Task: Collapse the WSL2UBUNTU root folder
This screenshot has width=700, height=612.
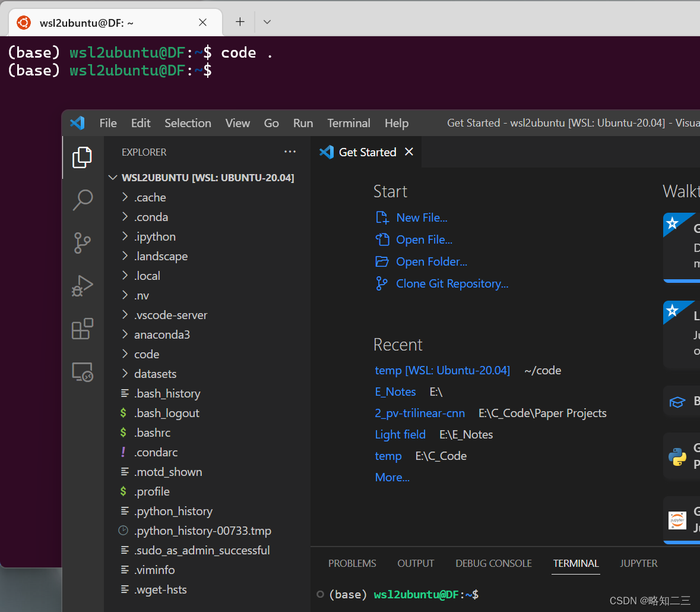Action: coord(113,178)
